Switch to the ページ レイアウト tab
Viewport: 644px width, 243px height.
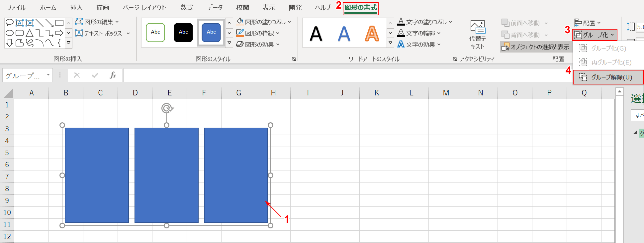(x=144, y=7)
